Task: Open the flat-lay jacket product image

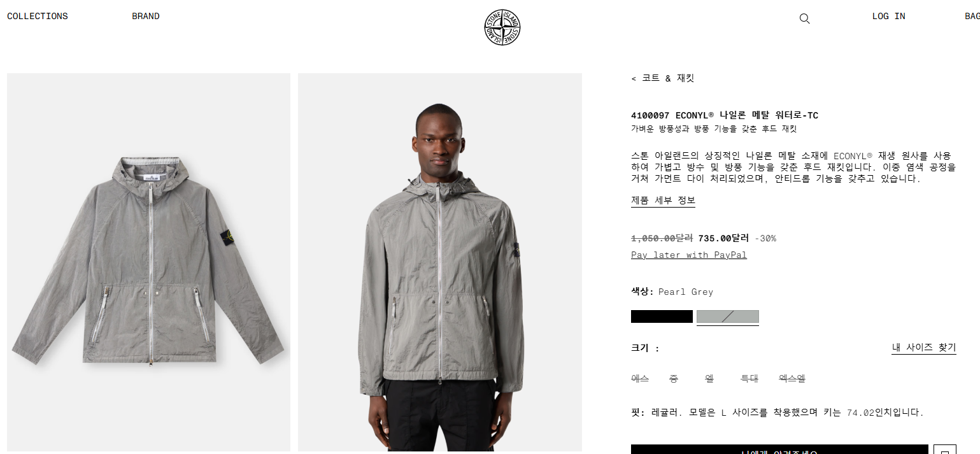Action: tap(148, 262)
